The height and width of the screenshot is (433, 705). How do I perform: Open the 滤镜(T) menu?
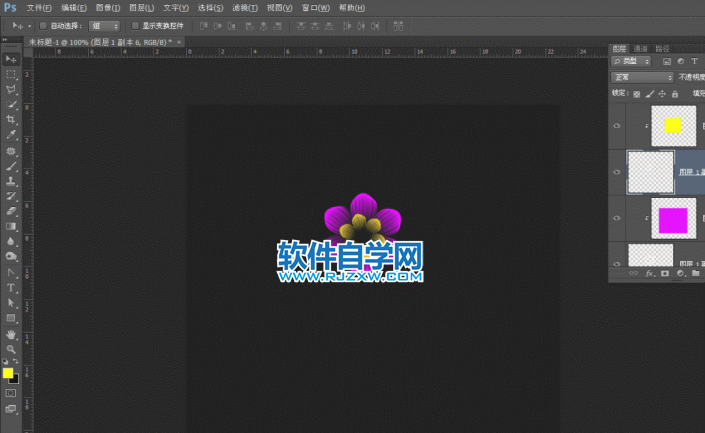pos(245,8)
